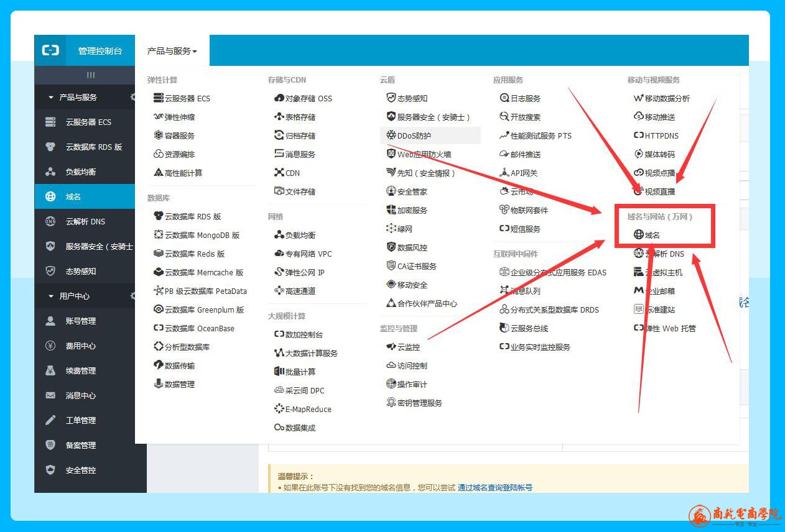Viewport: 785px width, 532px height.
Task: Select DDoS防护 in the 云盾 column
Action: [414, 135]
